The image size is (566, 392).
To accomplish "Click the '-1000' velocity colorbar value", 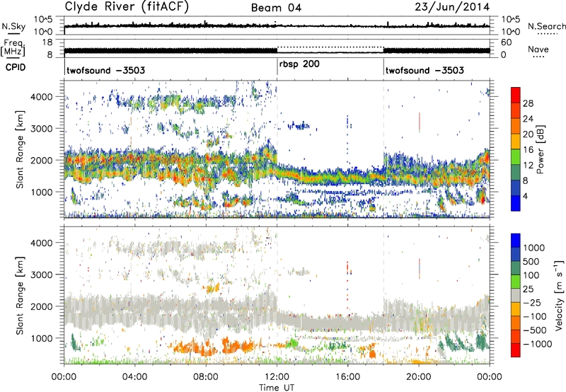I will 538,344.
